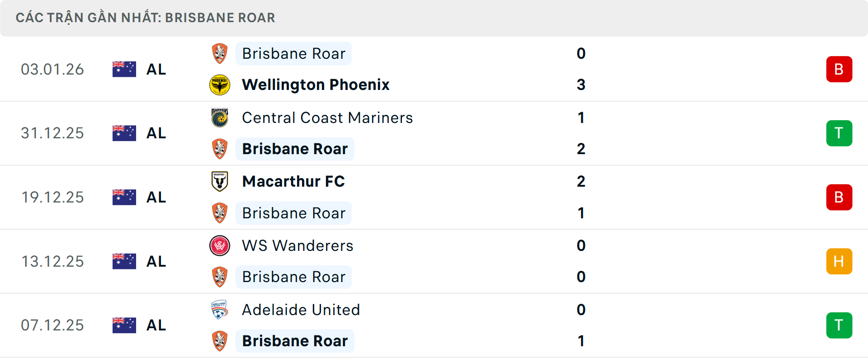Click the AL league label on 19.12.25
Viewport: 868px width, 358px height.
point(156,197)
